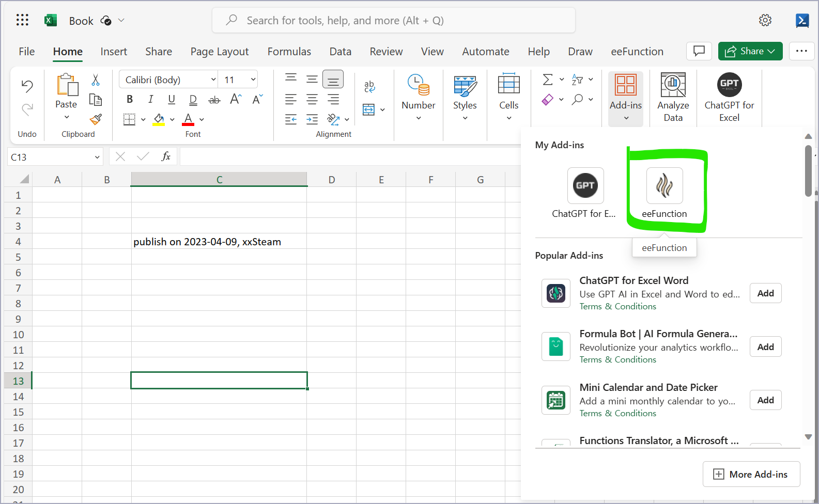Click the green Share button
819x504 pixels.
click(750, 51)
